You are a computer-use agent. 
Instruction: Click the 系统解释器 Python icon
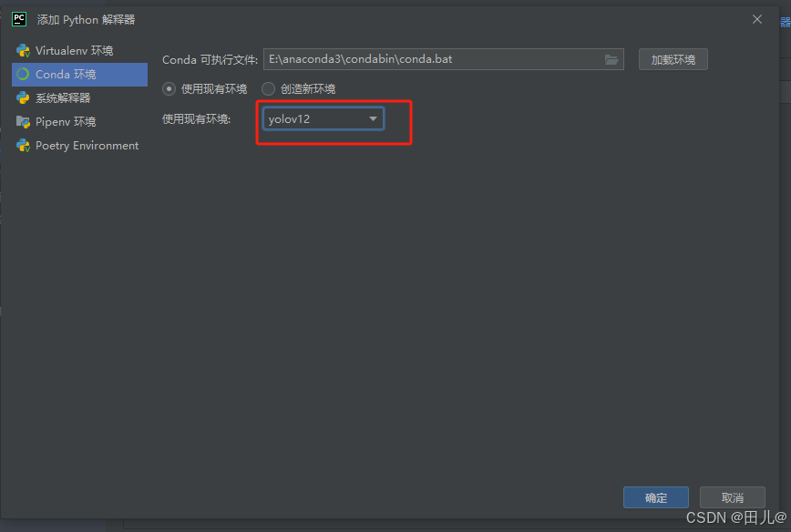coord(23,97)
